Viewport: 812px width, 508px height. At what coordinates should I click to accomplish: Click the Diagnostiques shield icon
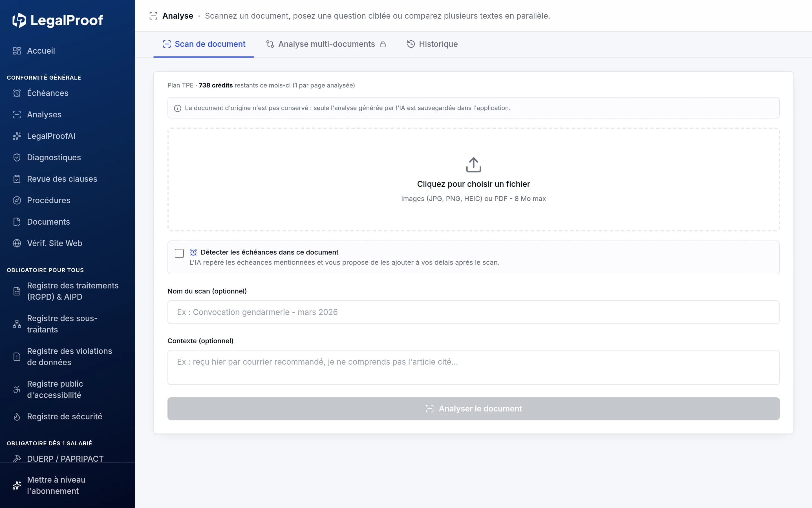pos(17,157)
